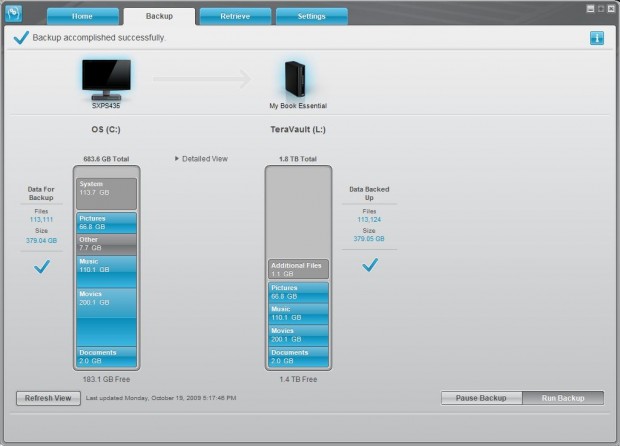Click the 183.1 GB Free label
Image resolution: width=620 pixels, height=446 pixels.
click(x=106, y=379)
